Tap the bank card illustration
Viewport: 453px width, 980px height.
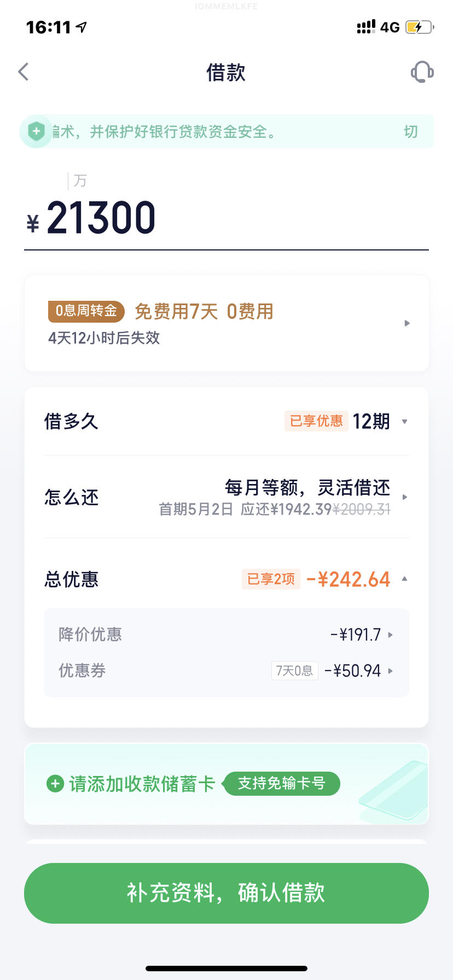[394, 790]
